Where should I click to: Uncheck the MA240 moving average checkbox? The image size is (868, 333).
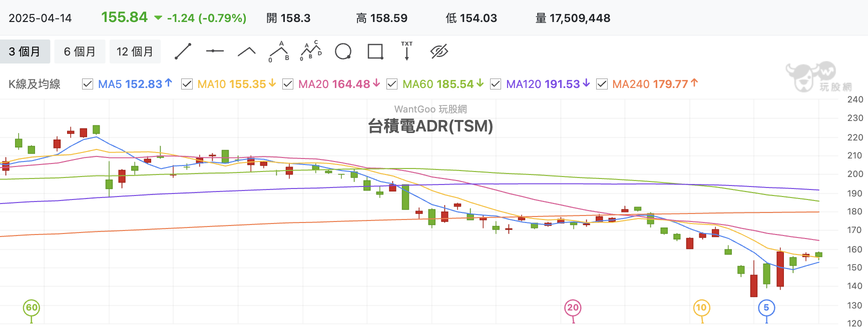point(602,84)
